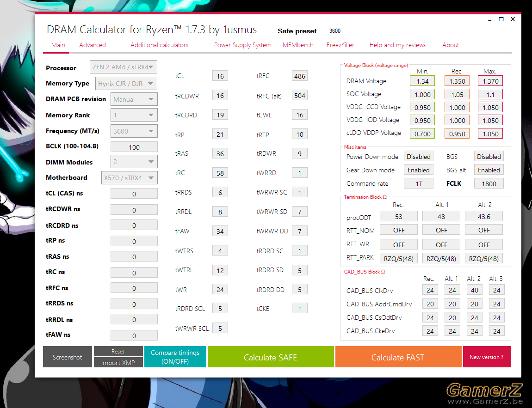Open the About tab
This screenshot has width=532, height=408.
pos(450,45)
